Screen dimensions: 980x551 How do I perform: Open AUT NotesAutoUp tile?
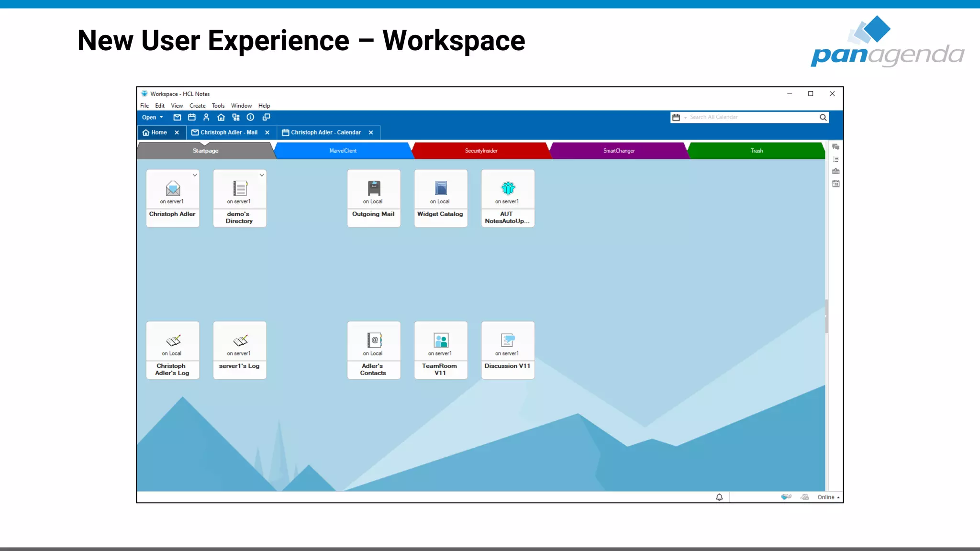[x=508, y=198]
